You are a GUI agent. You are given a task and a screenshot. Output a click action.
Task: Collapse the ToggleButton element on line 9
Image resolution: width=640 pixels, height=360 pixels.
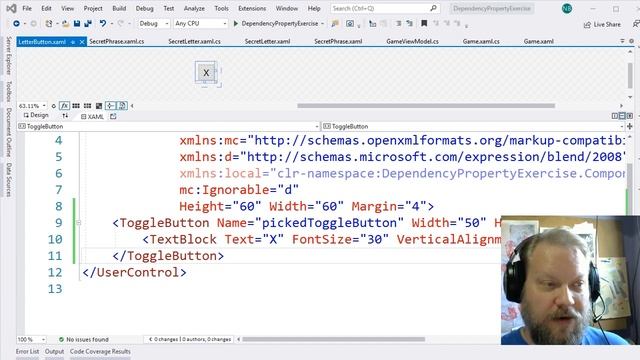point(78,223)
